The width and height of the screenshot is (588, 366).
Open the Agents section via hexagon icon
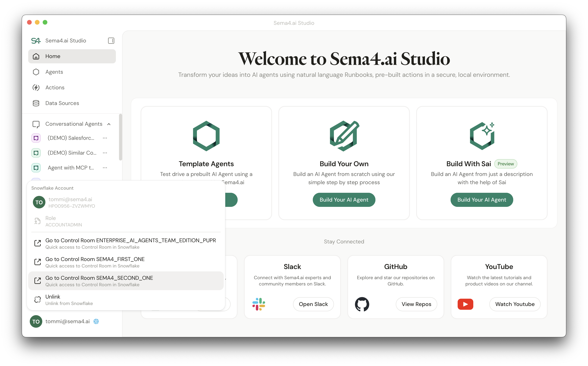(x=36, y=72)
